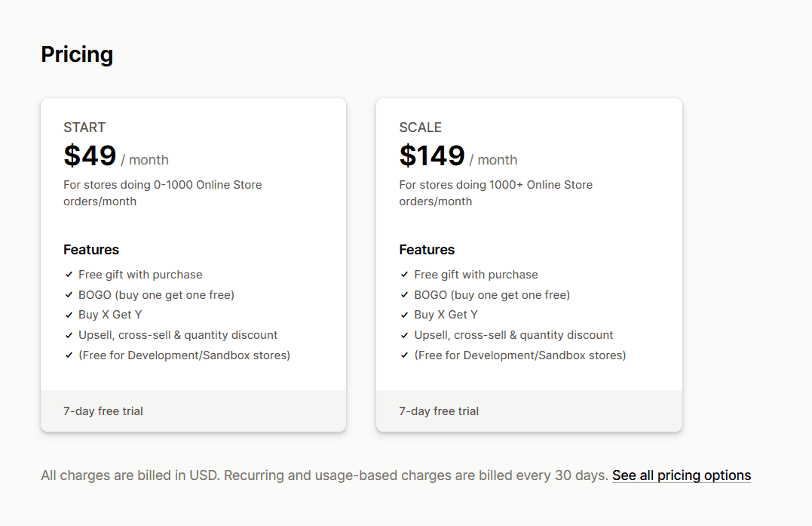
Task: Click START plan's Development/Sandbox stores checkmark
Action: tap(69, 355)
